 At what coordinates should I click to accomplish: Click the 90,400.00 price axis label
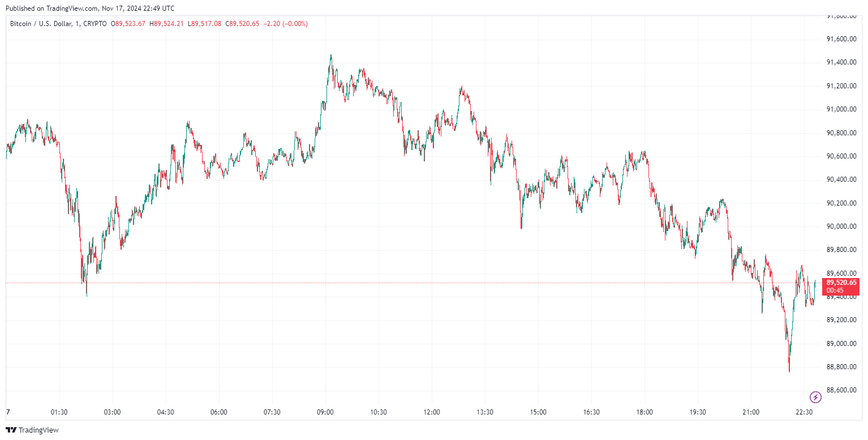coord(841,180)
